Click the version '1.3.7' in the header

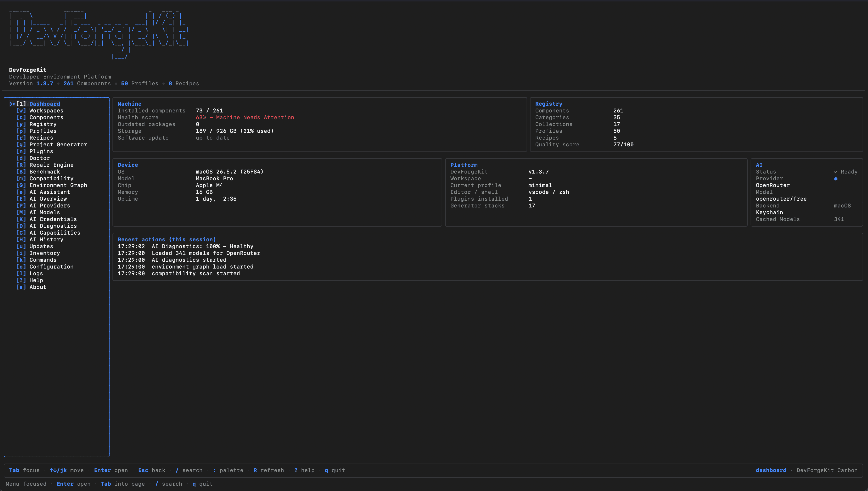[x=45, y=83]
